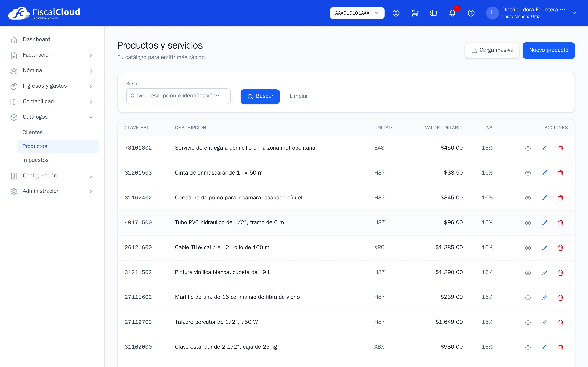Edit the Cable THW calibre 12 product

pos(545,248)
